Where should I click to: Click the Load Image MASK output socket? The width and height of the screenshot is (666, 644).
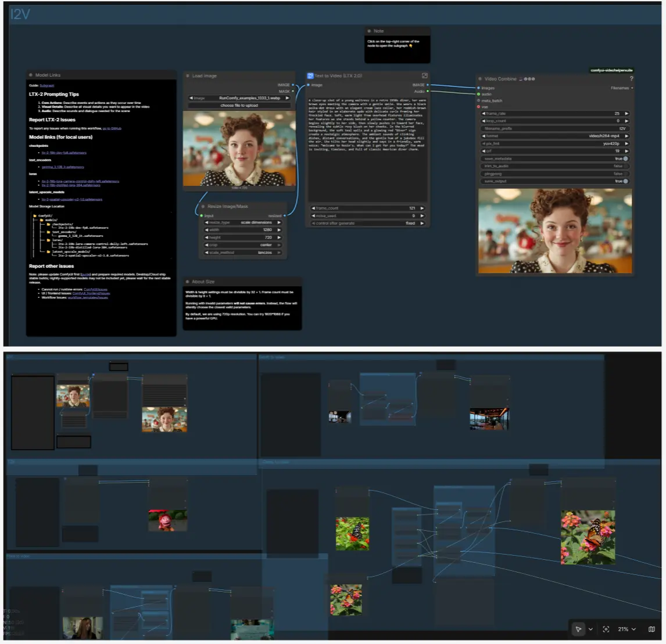click(x=293, y=91)
